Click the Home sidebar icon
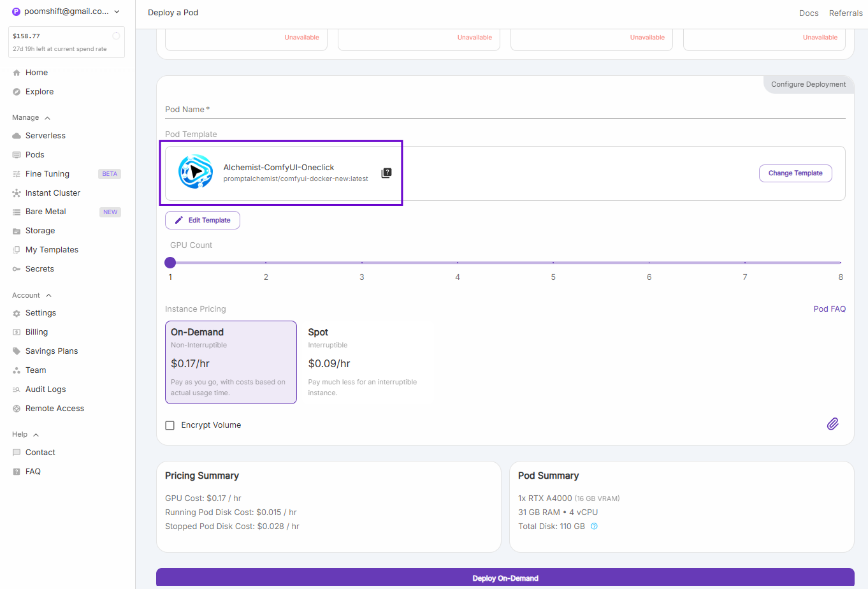 pos(17,73)
